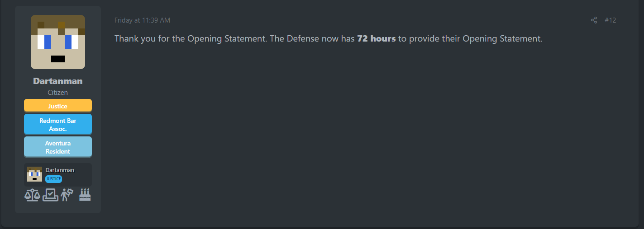Click the Friday at 11:39 AM timestamp
This screenshot has height=229, width=644.
pyautogui.click(x=142, y=20)
